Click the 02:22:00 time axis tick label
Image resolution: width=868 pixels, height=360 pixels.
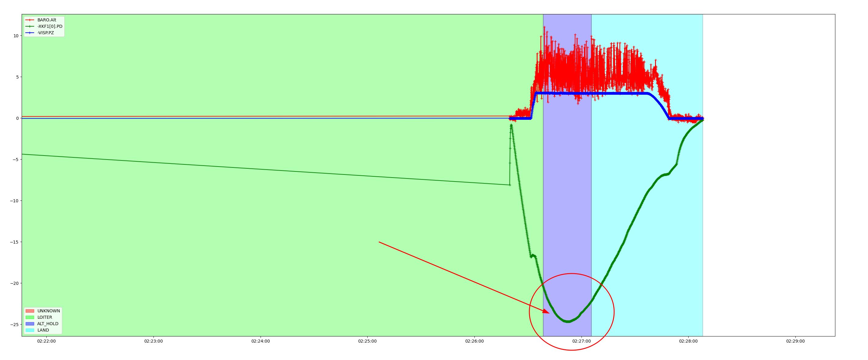(46, 341)
